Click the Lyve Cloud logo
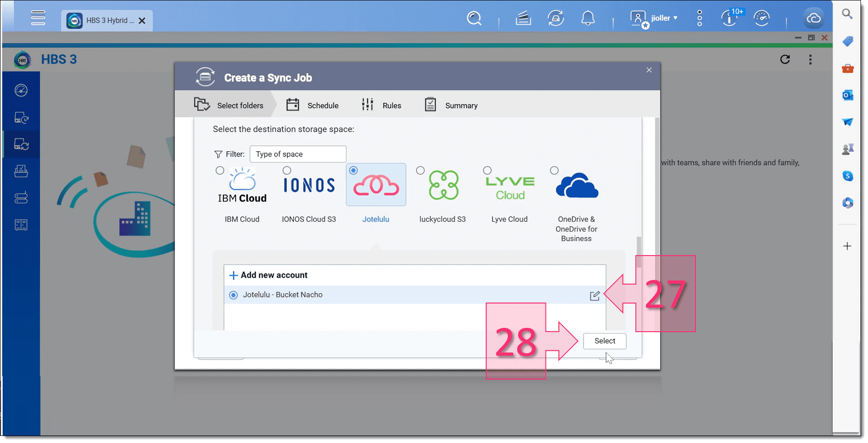The image size is (868, 443). click(x=510, y=188)
